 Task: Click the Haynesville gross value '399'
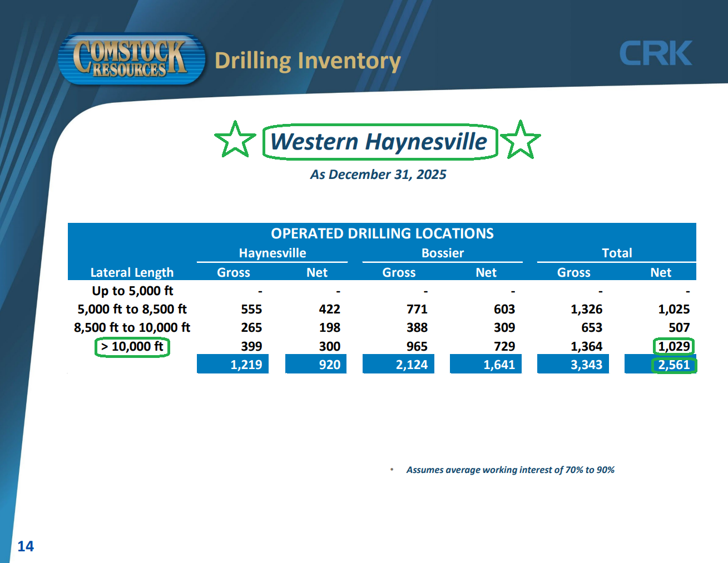pyautogui.click(x=251, y=346)
